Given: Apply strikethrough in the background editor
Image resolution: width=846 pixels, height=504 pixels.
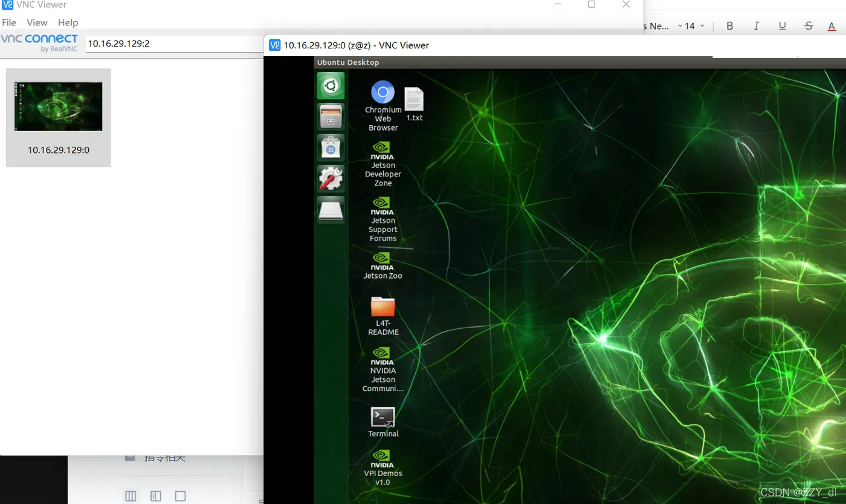Looking at the screenshot, I should [809, 26].
